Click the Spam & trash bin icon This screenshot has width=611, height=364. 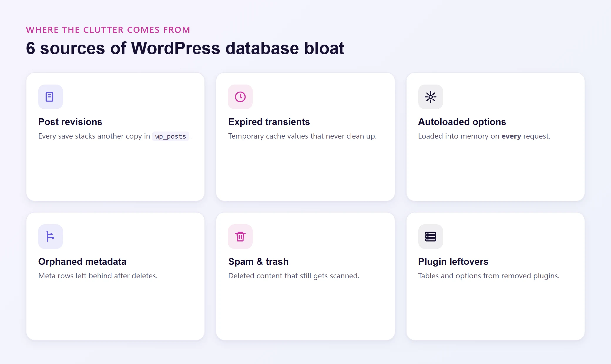tap(240, 237)
